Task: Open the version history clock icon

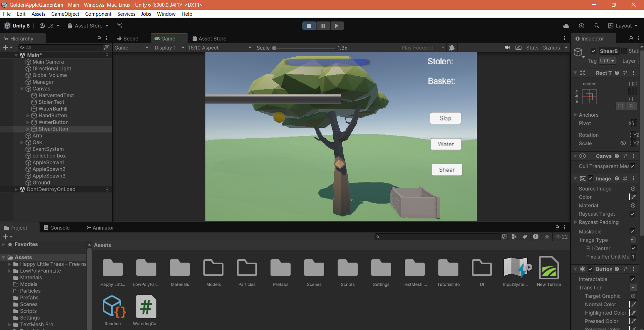Action: (x=582, y=26)
